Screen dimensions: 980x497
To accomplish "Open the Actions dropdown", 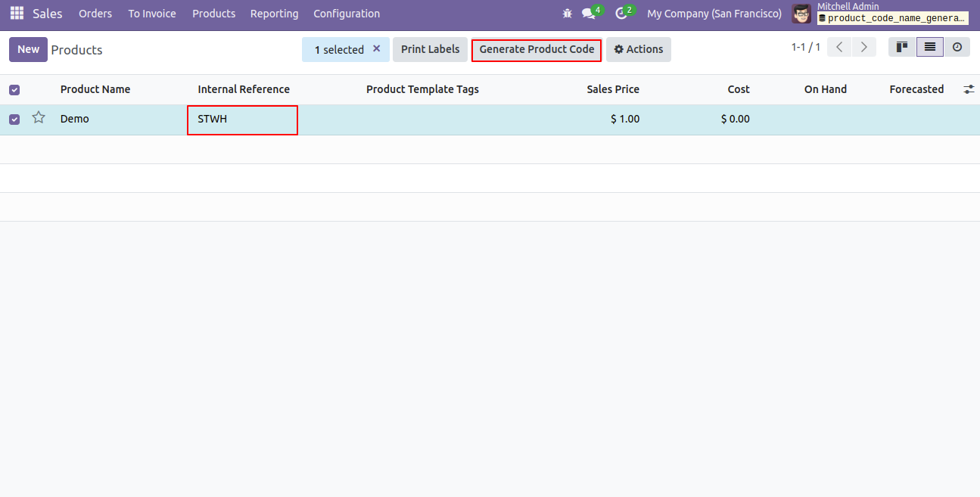I will [639, 49].
